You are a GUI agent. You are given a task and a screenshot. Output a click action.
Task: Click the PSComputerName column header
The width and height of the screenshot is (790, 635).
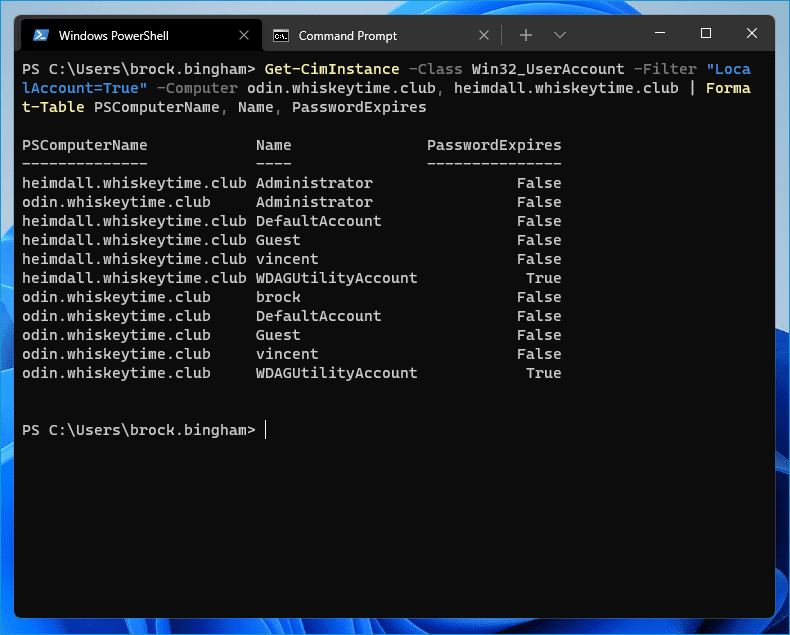(x=85, y=145)
